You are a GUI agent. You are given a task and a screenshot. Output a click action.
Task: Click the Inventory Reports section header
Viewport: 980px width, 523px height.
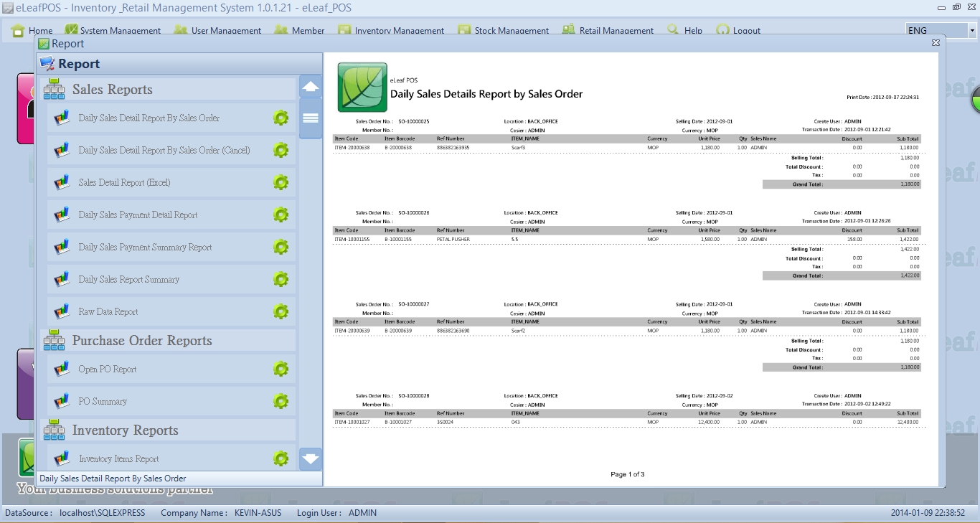[125, 430]
